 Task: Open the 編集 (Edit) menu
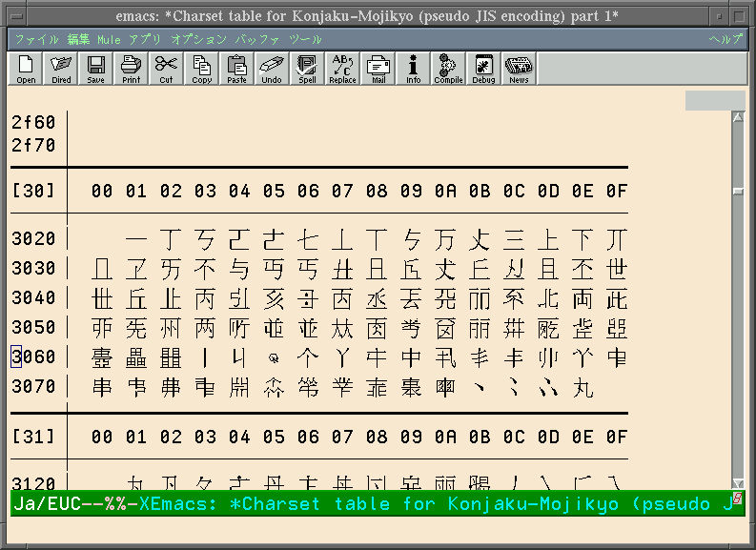[x=78, y=39]
